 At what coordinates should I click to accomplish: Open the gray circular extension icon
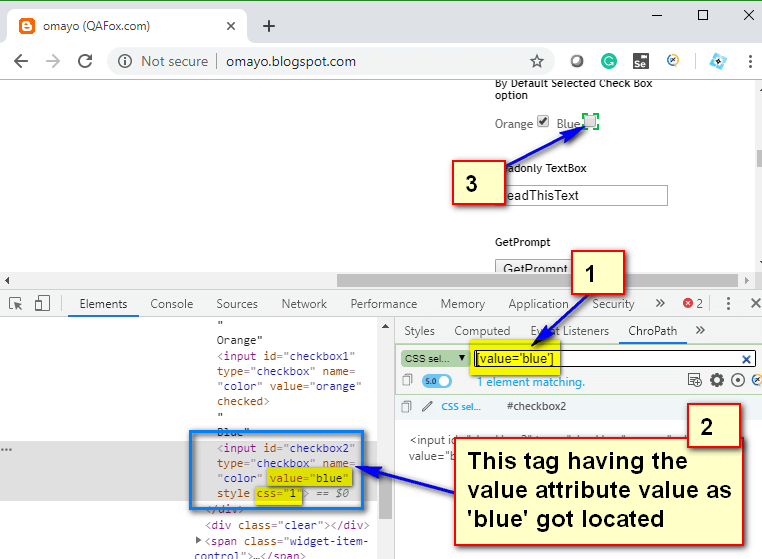[x=577, y=61]
